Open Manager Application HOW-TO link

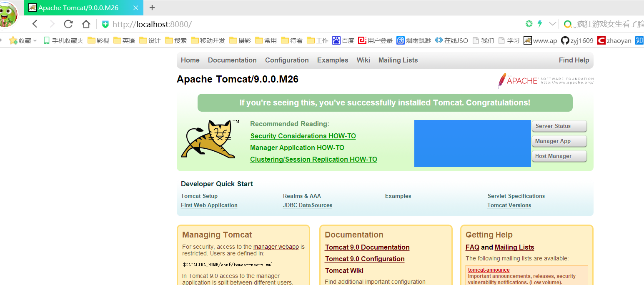[297, 147]
